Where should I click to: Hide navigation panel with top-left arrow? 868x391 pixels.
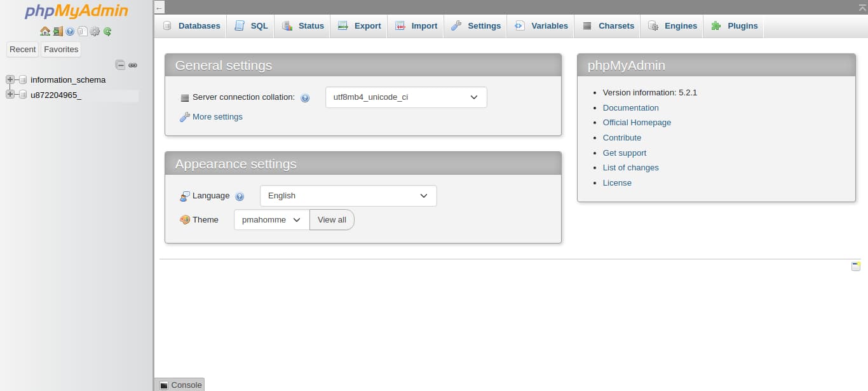(159, 8)
